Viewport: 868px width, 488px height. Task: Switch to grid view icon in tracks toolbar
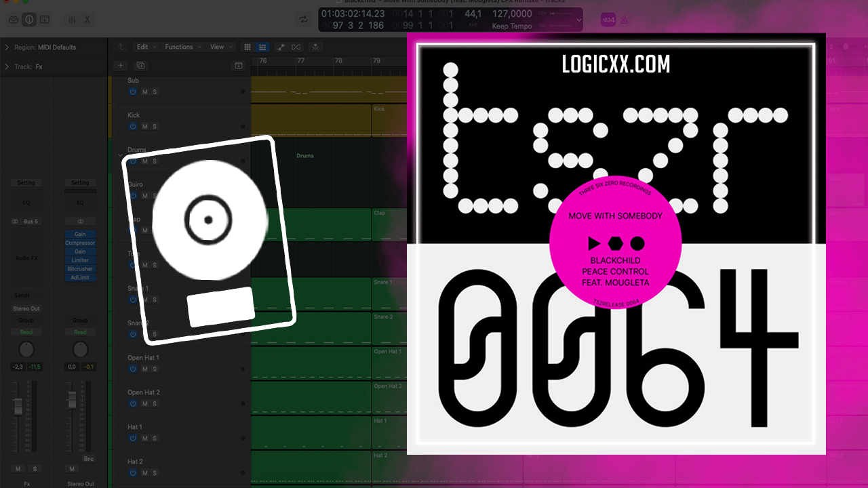pyautogui.click(x=248, y=47)
